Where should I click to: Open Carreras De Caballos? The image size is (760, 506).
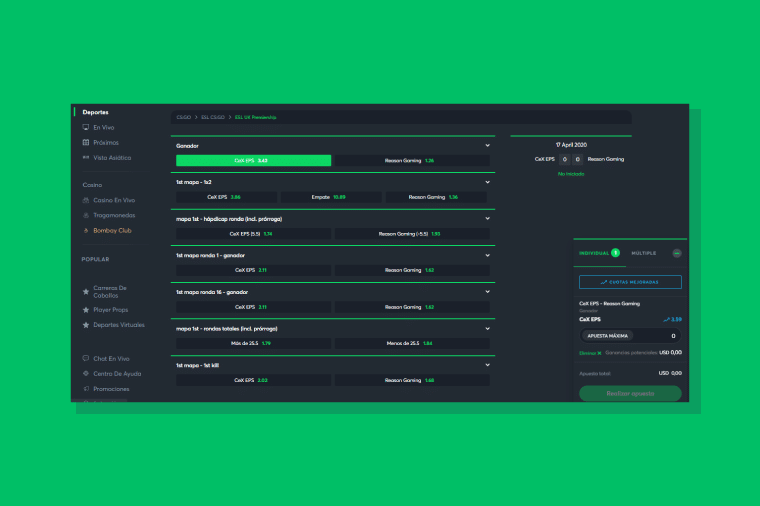tap(110, 292)
